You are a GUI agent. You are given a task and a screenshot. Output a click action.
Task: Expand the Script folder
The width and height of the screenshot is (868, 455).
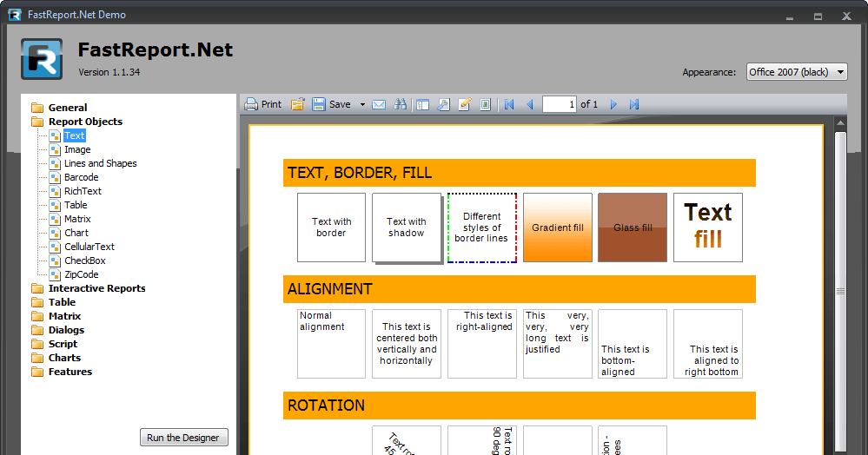pyautogui.click(x=63, y=344)
